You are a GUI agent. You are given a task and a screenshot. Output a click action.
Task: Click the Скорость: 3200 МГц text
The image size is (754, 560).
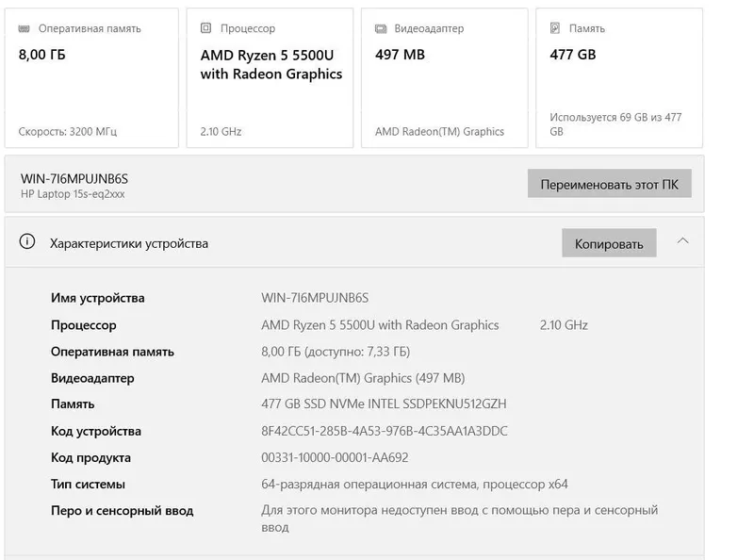67,131
